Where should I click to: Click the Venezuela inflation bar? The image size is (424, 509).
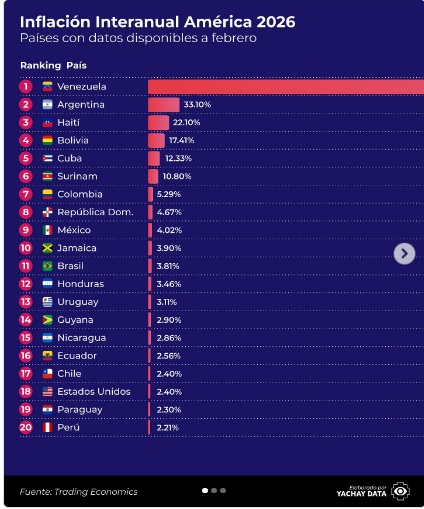tap(286, 87)
